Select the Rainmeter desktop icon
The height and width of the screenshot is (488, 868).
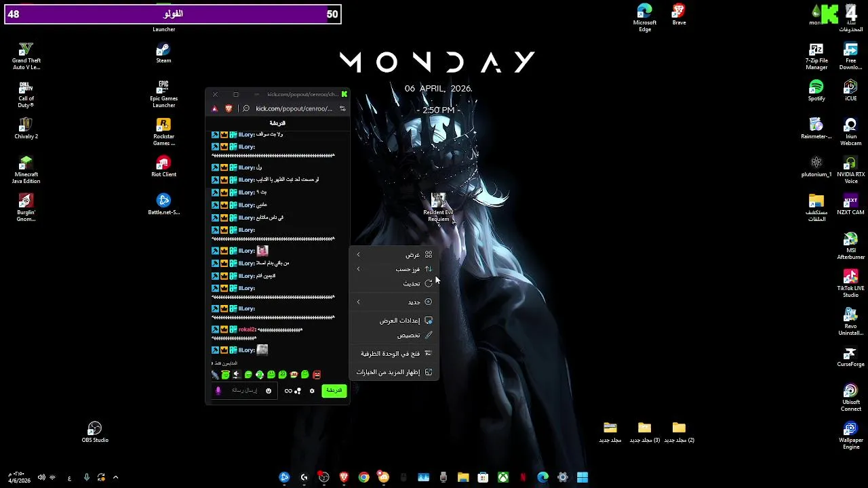pos(816,129)
